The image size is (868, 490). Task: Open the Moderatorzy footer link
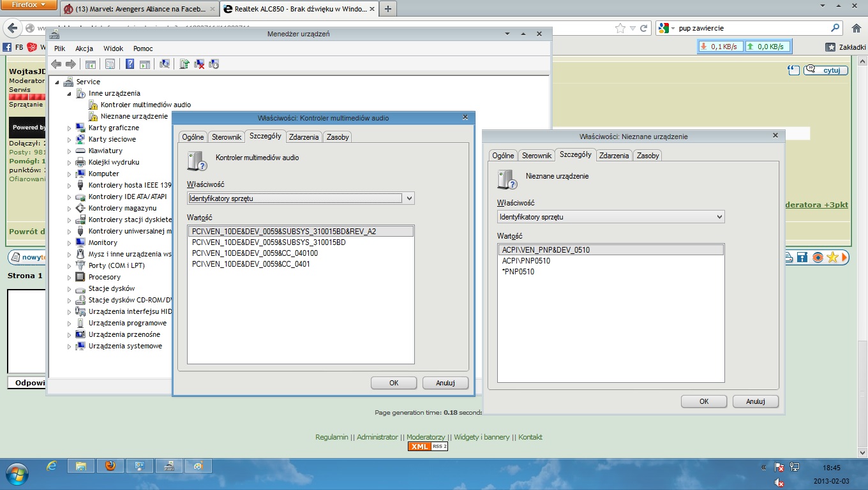(x=426, y=437)
